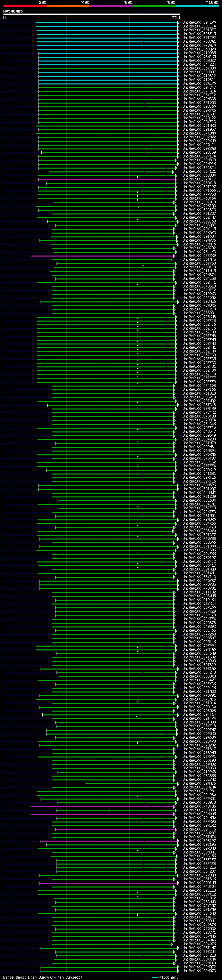Click the short green bar for UniRef100_B9NHJ6
Screen dimensions: 222x980
[x=133, y=783]
